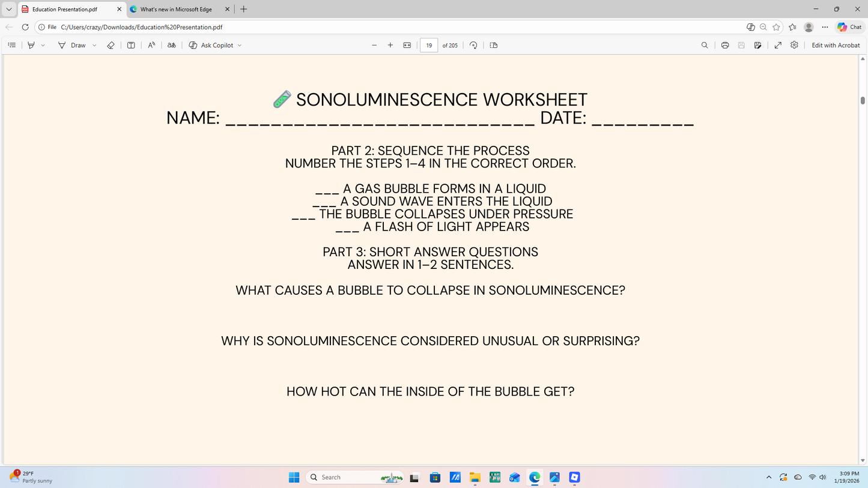
Task: Click the taskbar Search box
Action: (354, 477)
